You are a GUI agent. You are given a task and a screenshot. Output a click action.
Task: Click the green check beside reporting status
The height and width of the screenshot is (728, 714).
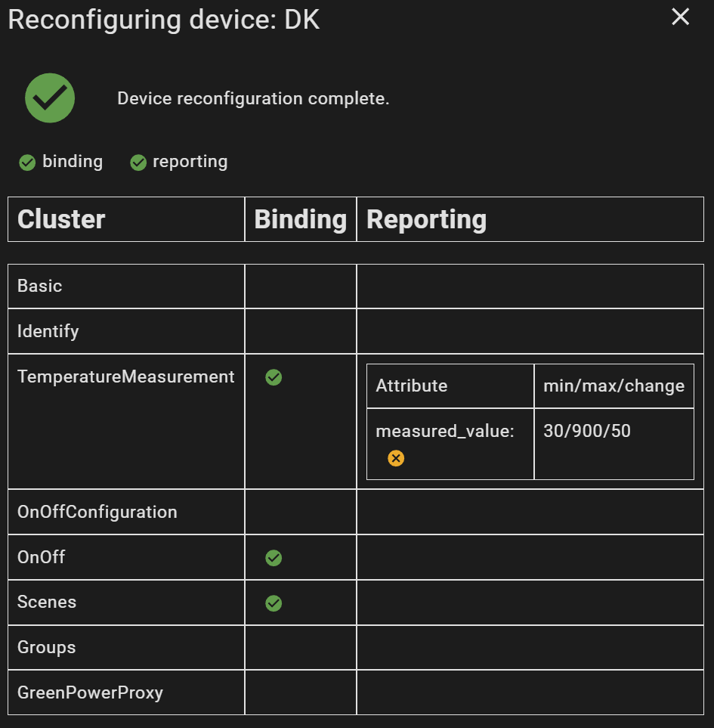138,163
